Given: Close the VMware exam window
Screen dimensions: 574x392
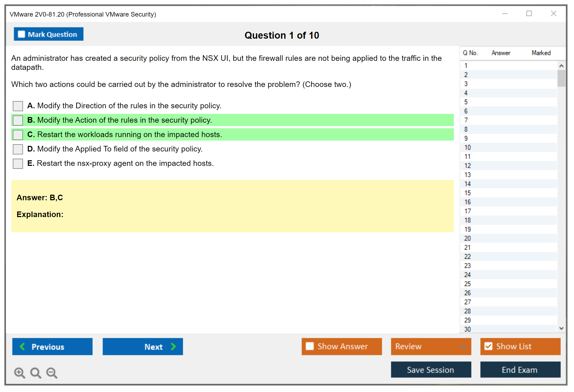Looking at the screenshot, I should (x=553, y=14).
